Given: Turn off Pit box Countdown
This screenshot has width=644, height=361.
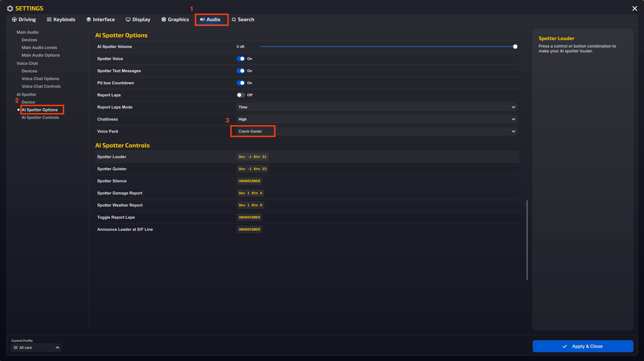Looking at the screenshot, I should click(241, 83).
